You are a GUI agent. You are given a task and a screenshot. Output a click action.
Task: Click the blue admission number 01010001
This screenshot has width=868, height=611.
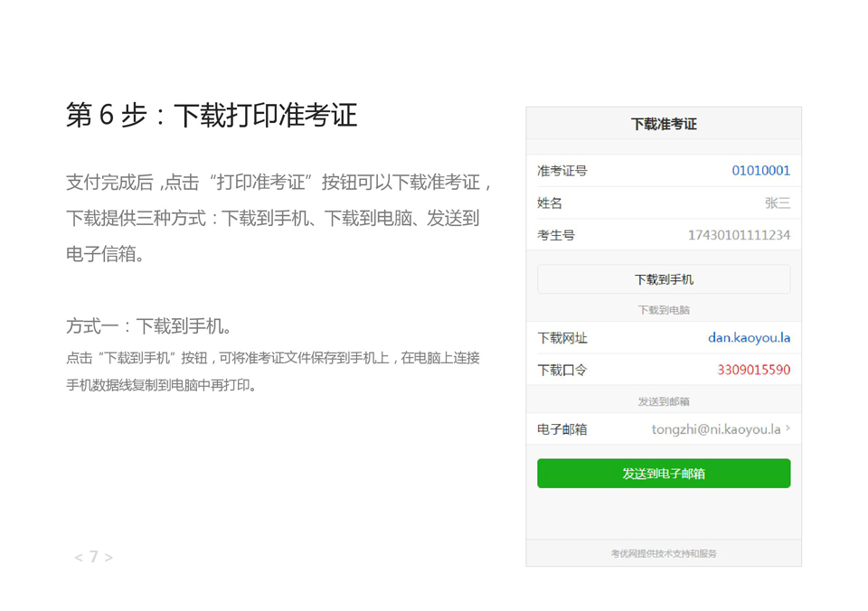760,171
